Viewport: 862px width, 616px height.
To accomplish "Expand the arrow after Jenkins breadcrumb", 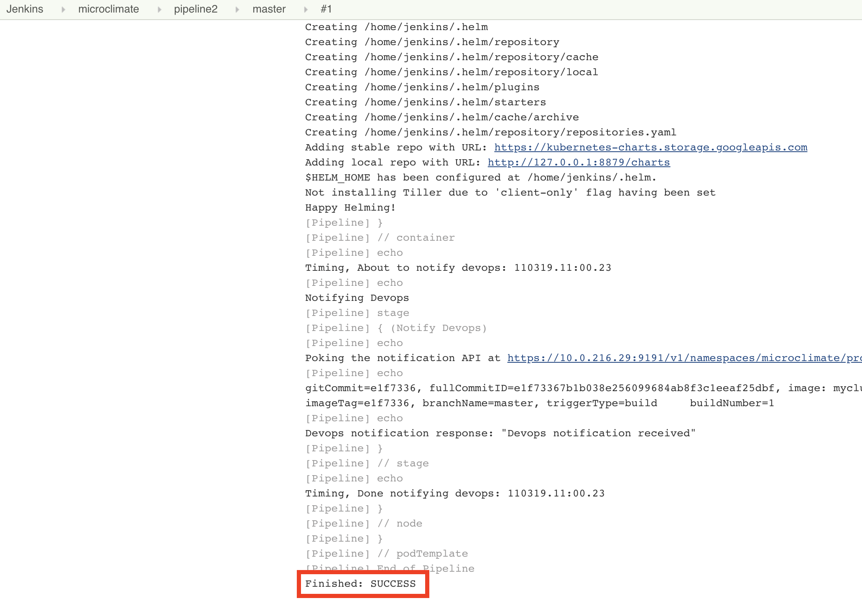I will (63, 10).
